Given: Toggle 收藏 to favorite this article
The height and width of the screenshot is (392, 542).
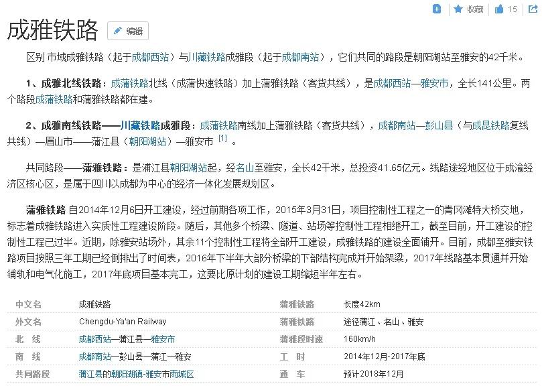Looking at the screenshot, I should click(x=469, y=9).
